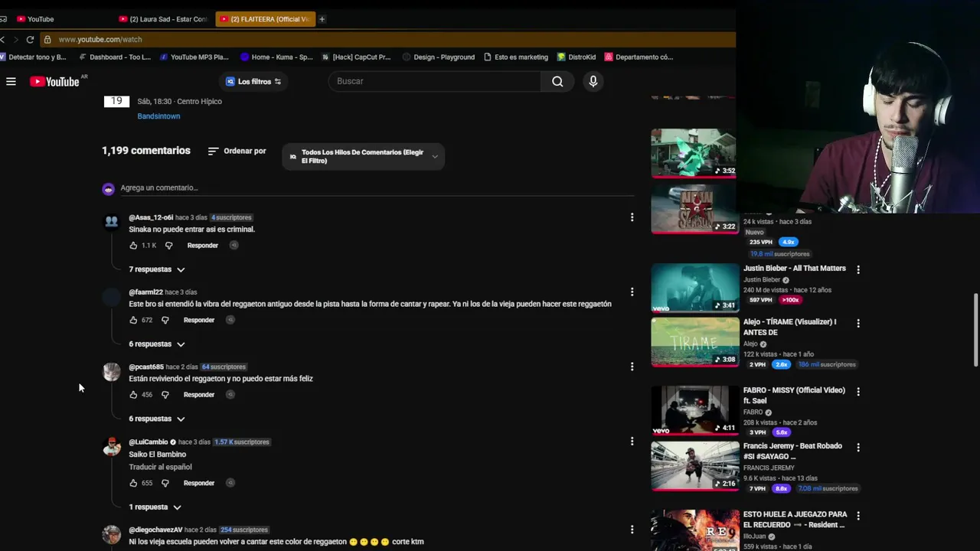Reply to the @Asas_12-o6i comment
Screen dimensions: 980x551
click(x=202, y=246)
